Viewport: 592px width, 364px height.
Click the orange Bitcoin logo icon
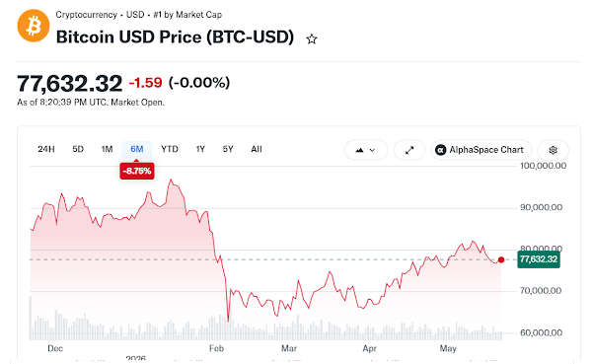(34, 26)
